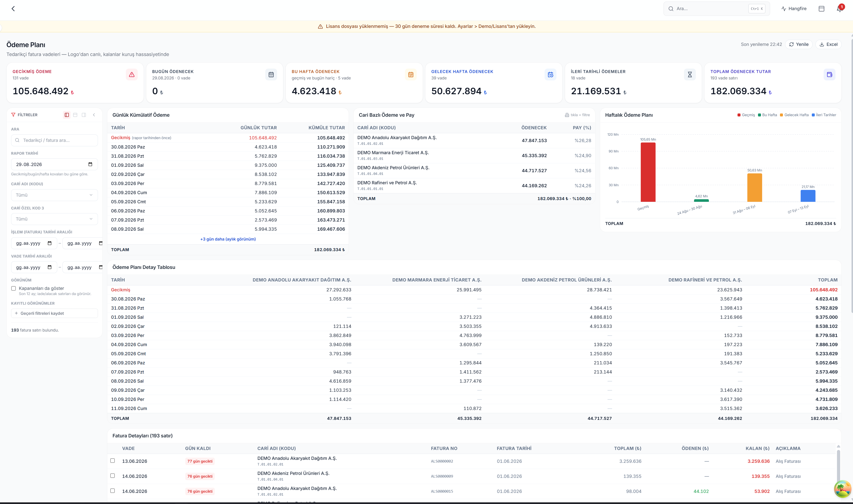Click the Bugün Ödenecek calendar icon
This screenshot has height=504, width=853.
pos(271,74)
